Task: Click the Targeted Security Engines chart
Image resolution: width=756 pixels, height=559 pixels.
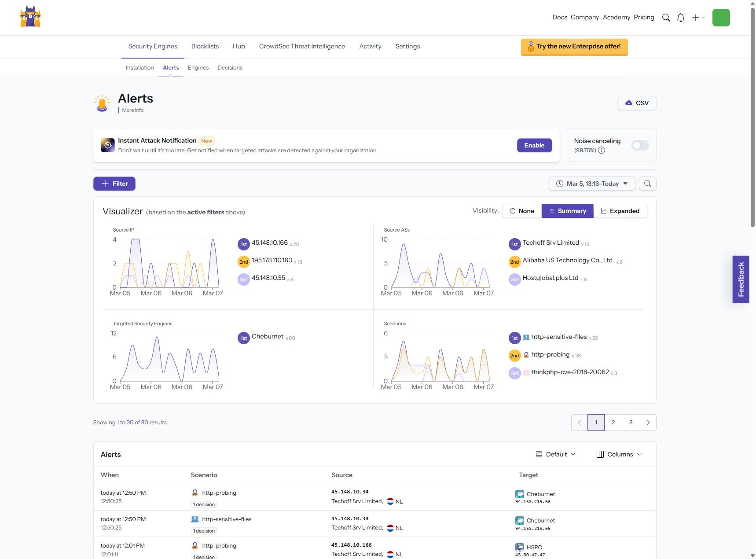Action: tap(169, 357)
